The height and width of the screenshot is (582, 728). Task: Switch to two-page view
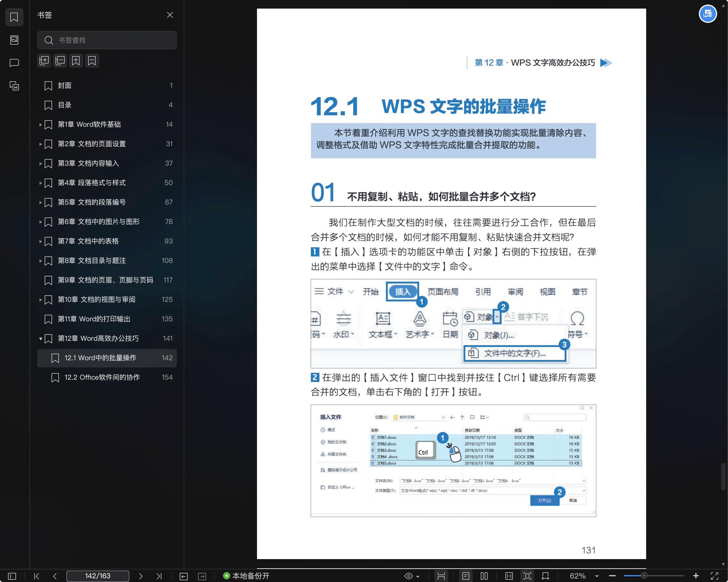[484, 576]
